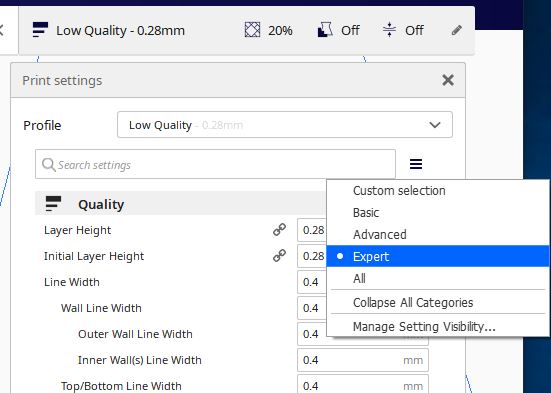This screenshot has height=393, width=551.
Task: Edit the Layer Height value field
Action: pos(312,230)
